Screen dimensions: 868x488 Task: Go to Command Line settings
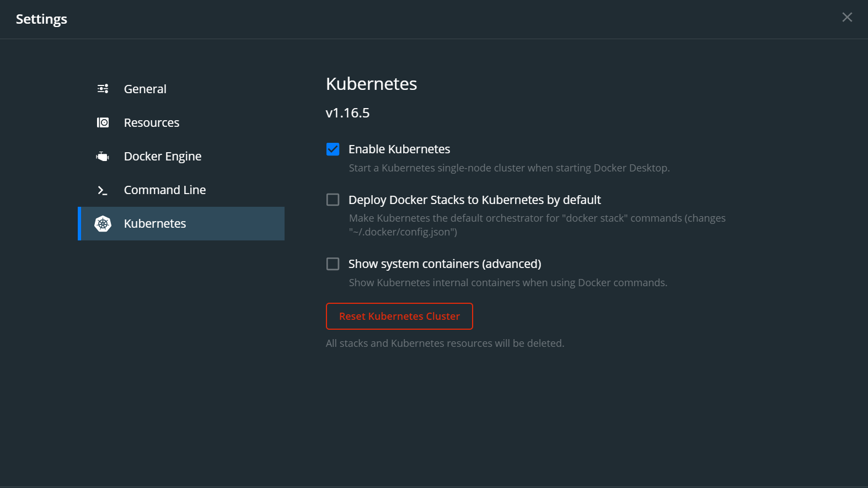point(181,190)
